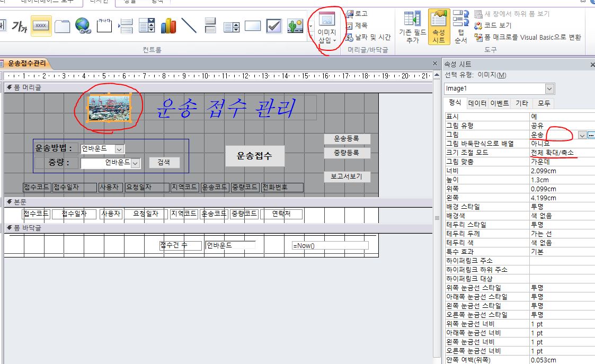Click the 기존 필드 추가 icon

(x=412, y=26)
